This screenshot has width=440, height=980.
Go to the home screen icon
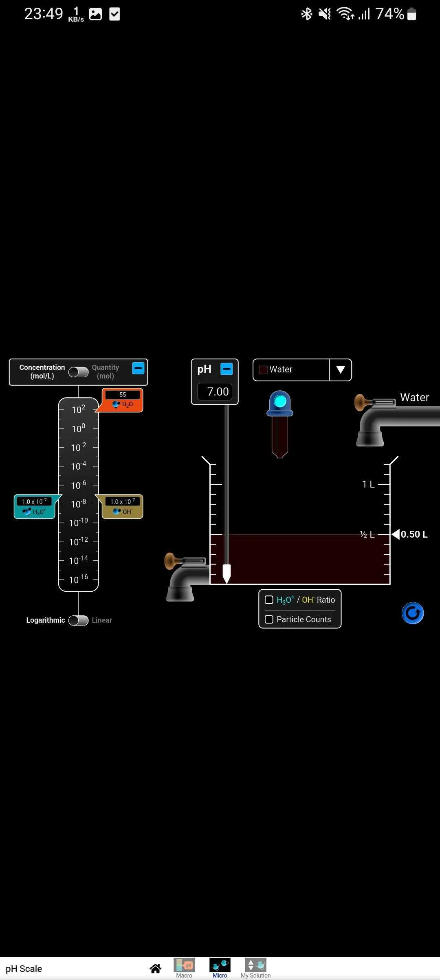pos(155,969)
